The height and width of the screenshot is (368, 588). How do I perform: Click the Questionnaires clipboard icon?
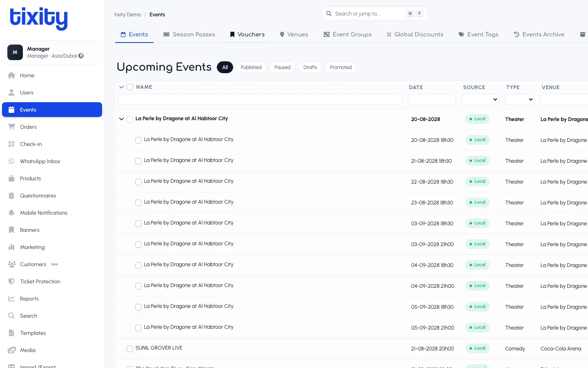tap(11, 195)
